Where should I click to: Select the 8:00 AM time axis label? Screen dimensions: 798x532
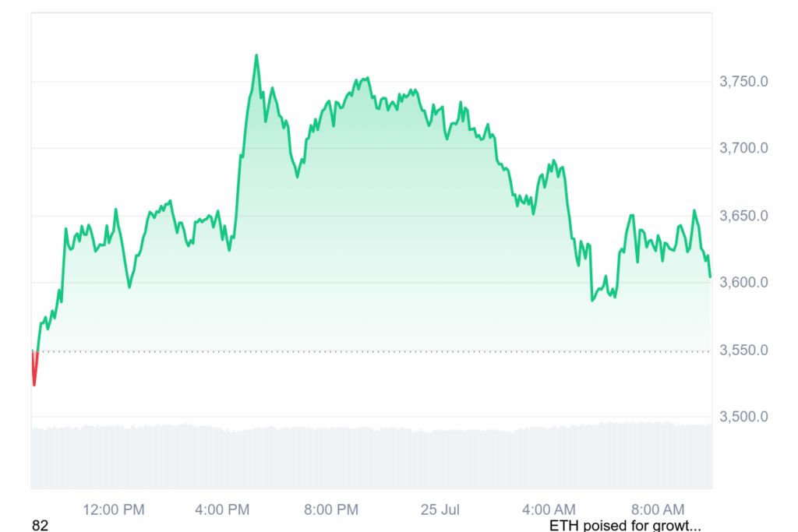(x=658, y=509)
